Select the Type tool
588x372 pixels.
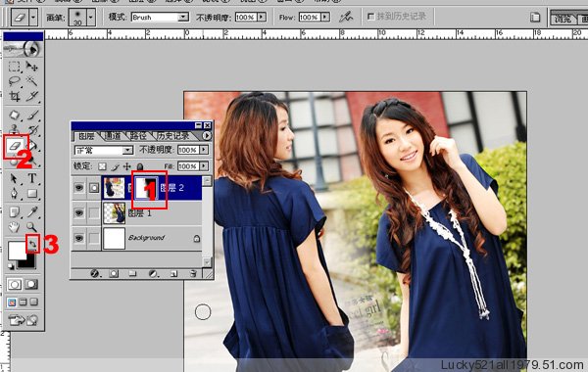(32, 178)
